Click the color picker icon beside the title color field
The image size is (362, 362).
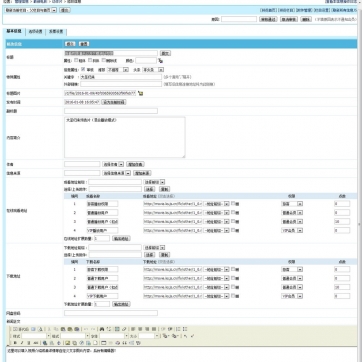point(161,61)
